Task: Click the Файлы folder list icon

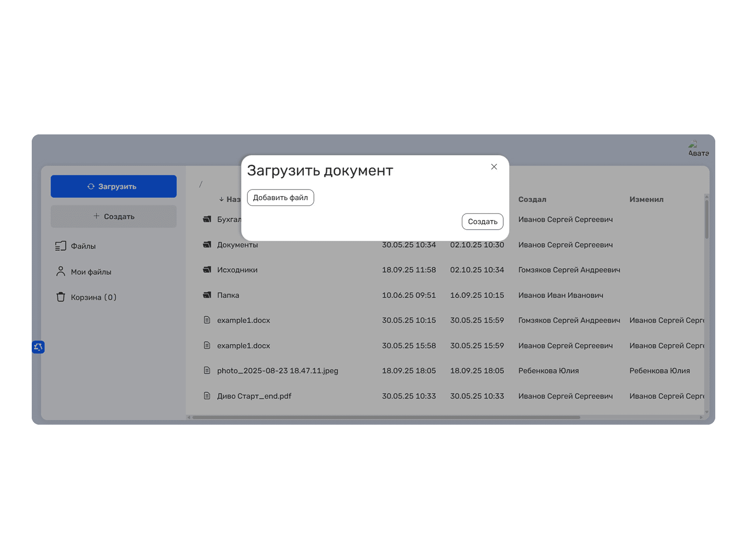Action: [61, 246]
